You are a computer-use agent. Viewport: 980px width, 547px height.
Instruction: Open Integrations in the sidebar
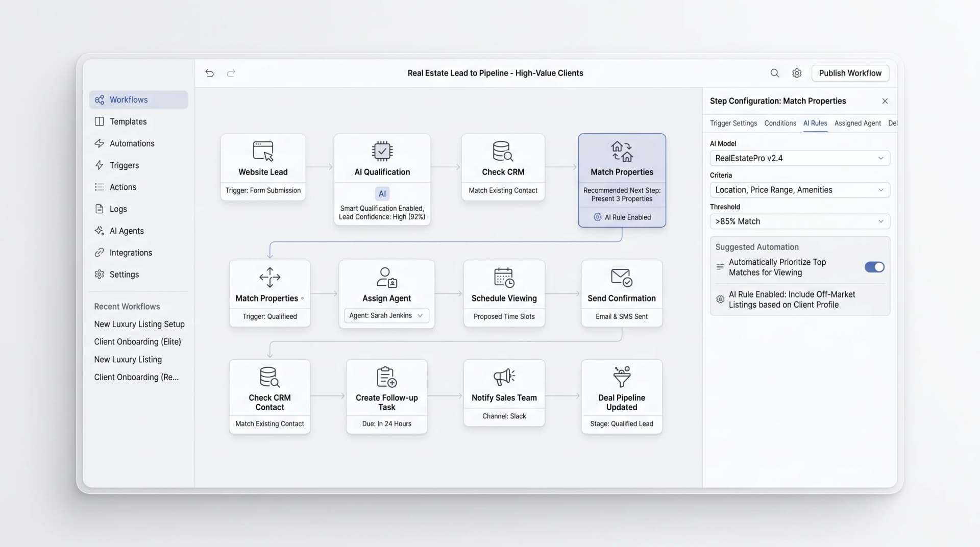tap(138, 253)
